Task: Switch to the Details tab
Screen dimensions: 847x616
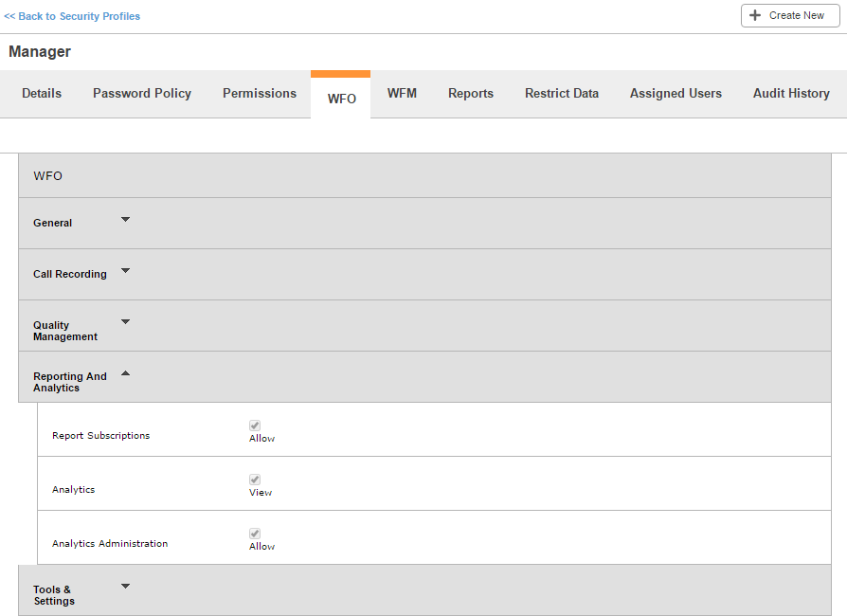Action: click(42, 94)
